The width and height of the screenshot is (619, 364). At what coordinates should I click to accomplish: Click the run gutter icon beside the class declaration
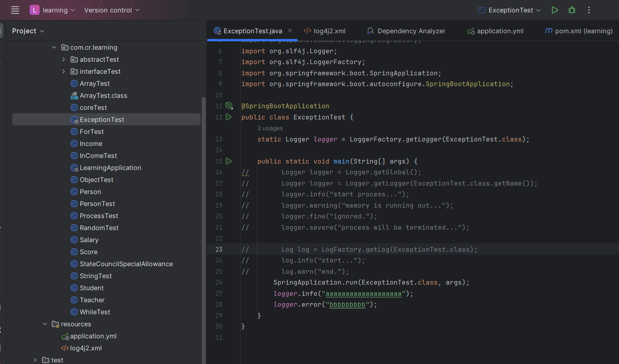229,117
